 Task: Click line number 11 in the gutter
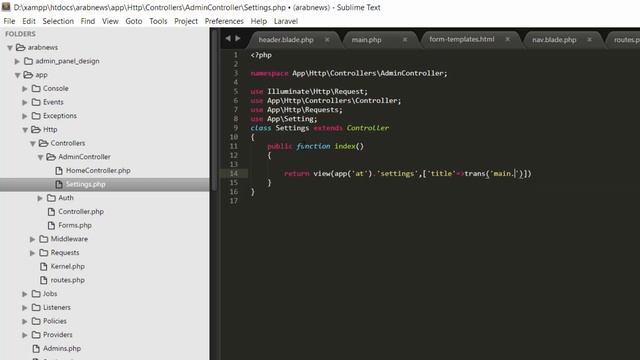pyautogui.click(x=233, y=146)
